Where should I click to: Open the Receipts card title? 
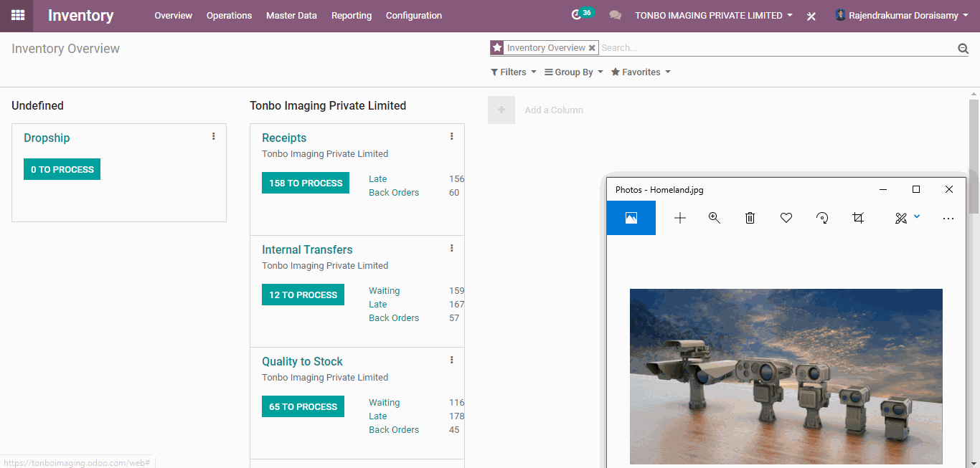click(x=284, y=138)
